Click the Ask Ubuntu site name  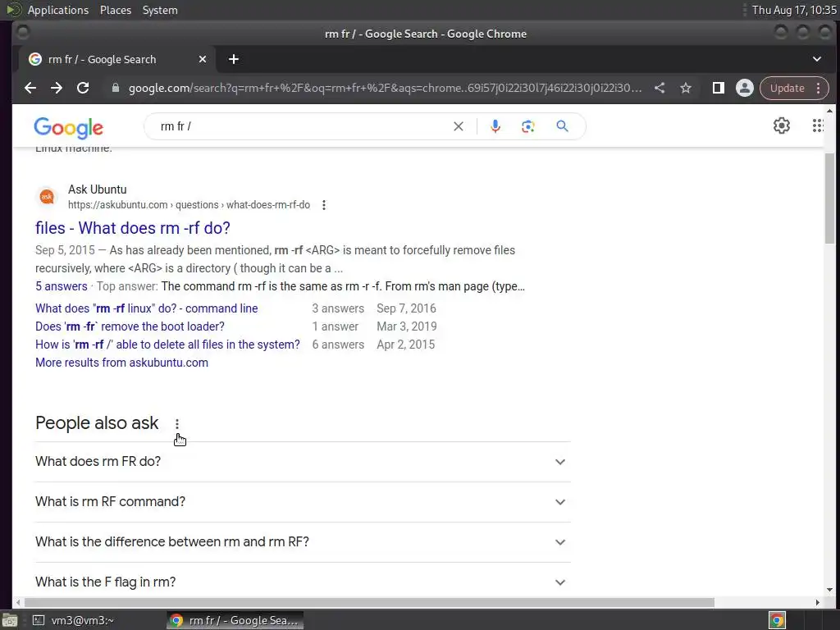97,189
